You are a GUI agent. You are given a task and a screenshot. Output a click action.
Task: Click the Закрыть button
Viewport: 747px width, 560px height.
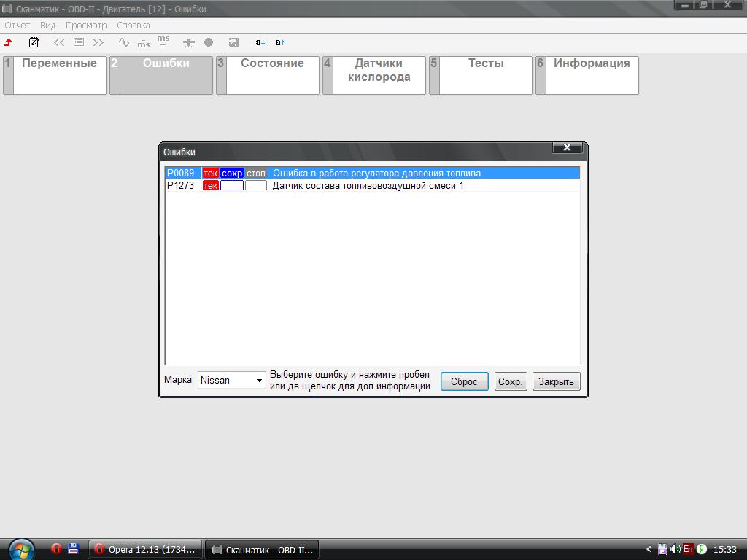556,381
